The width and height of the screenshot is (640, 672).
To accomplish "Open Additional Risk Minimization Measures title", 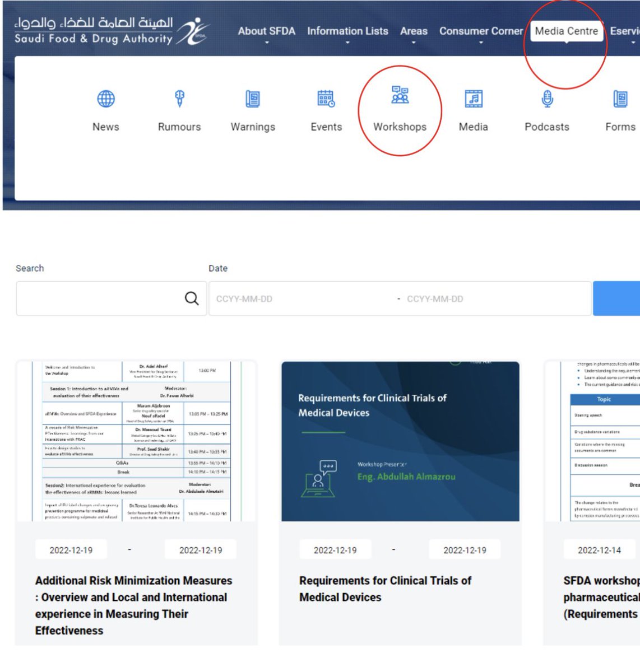I will pos(133,605).
